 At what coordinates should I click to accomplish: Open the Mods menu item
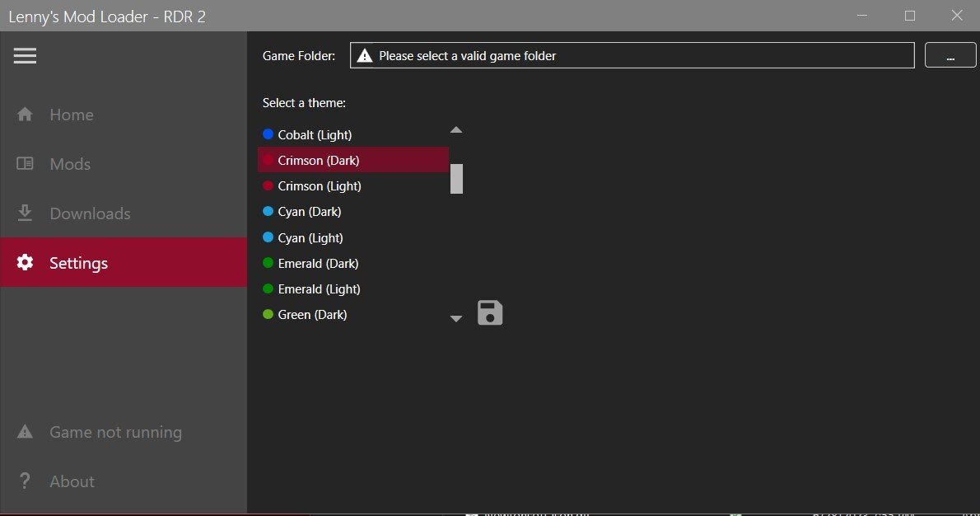click(x=70, y=164)
